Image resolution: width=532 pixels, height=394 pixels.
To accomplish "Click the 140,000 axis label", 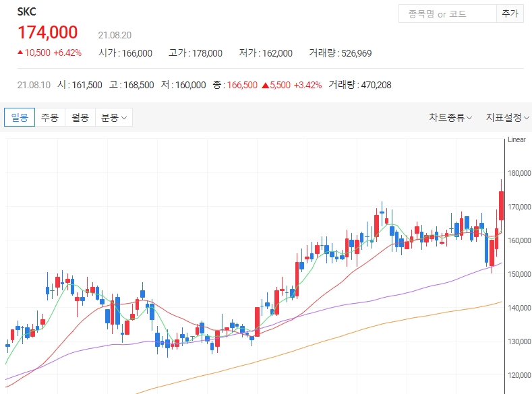I will point(519,308).
